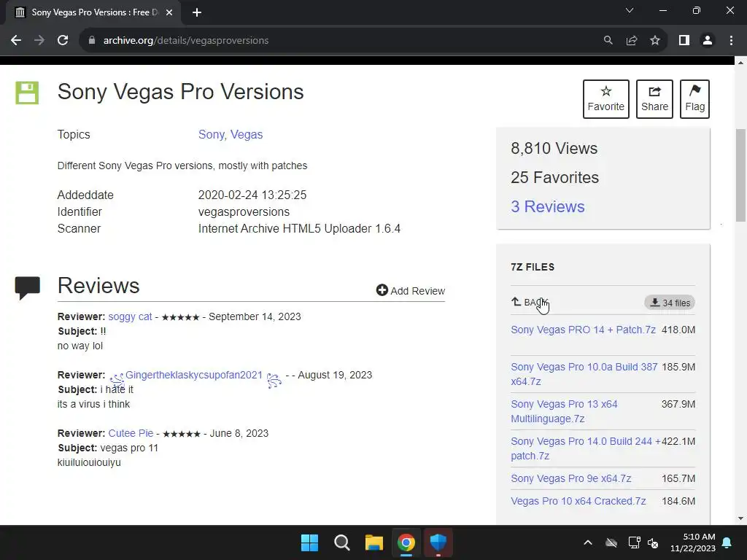747x560 pixels.
Task: Close the Sony Vegas Pro Versions tab
Action: coord(169,12)
